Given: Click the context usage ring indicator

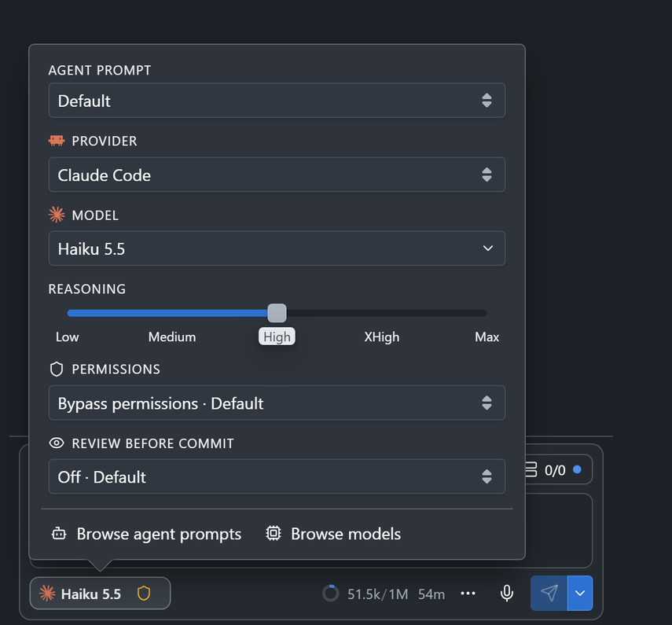Looking at the screenshot, I should pos(330,594).
